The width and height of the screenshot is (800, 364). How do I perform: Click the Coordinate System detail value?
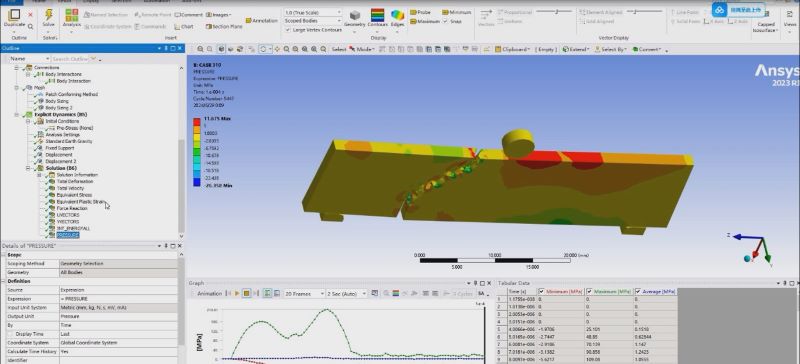click(x=118, y=343)
